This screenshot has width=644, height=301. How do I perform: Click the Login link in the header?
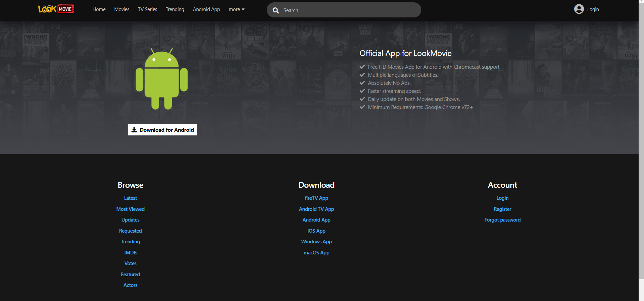(x=593, y=9)
